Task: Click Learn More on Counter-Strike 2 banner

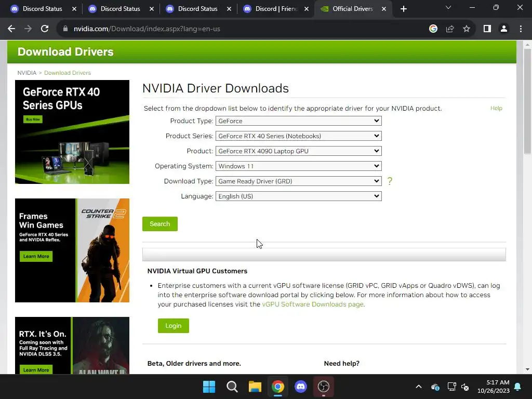Action: [x=36, y=257]
